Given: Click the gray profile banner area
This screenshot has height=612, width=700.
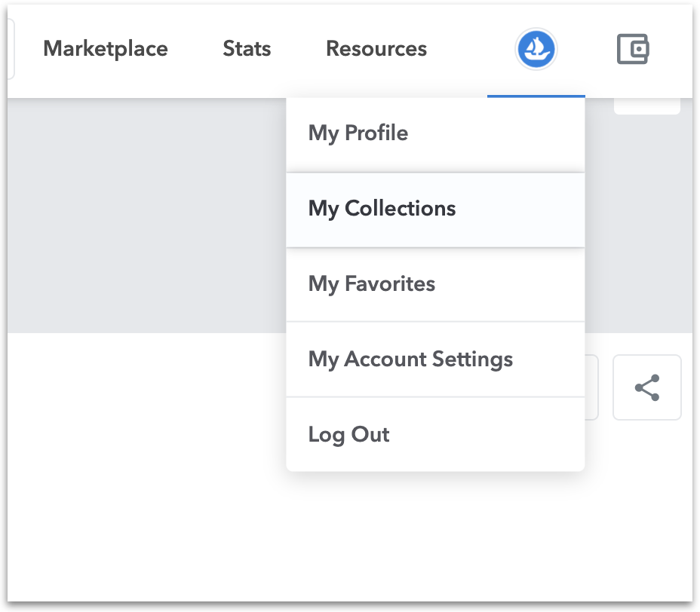Looking at the screenshot, I should pos(143,219).
